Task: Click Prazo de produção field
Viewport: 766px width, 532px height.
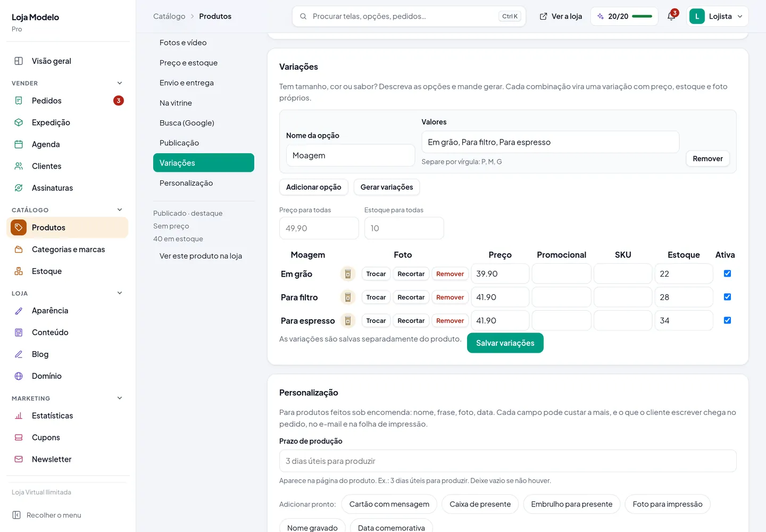Action: 508,461
